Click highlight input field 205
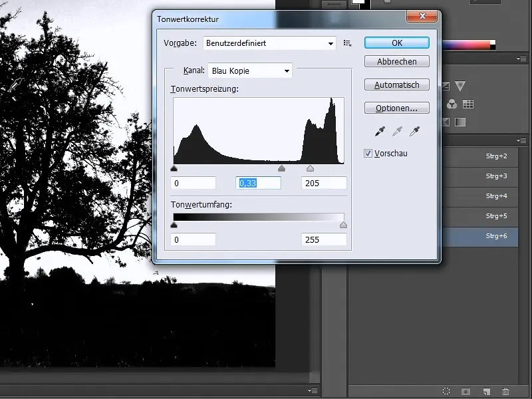Image resolution: width=532 pixels, height=399 pixels. tap(324, 184)
